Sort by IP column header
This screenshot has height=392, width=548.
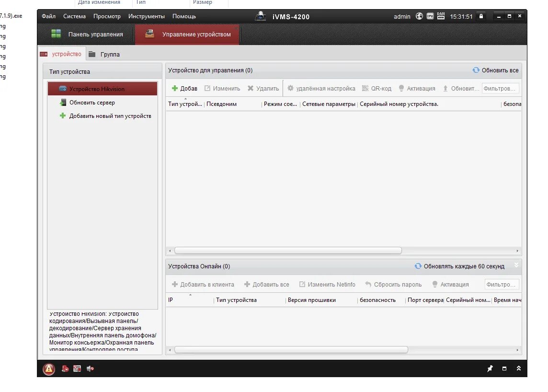(x=190, y=300)
